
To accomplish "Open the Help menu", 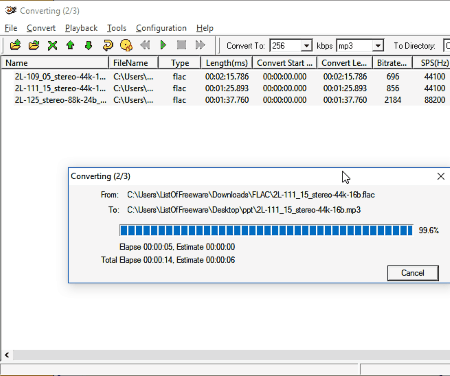I will click(205, 28).
